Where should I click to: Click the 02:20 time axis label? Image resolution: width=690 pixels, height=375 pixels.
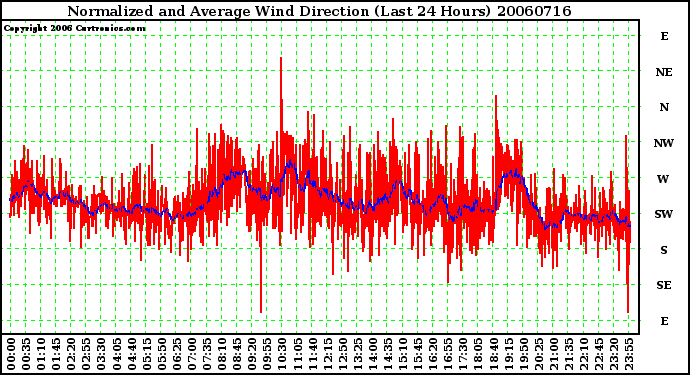[71, 354]
